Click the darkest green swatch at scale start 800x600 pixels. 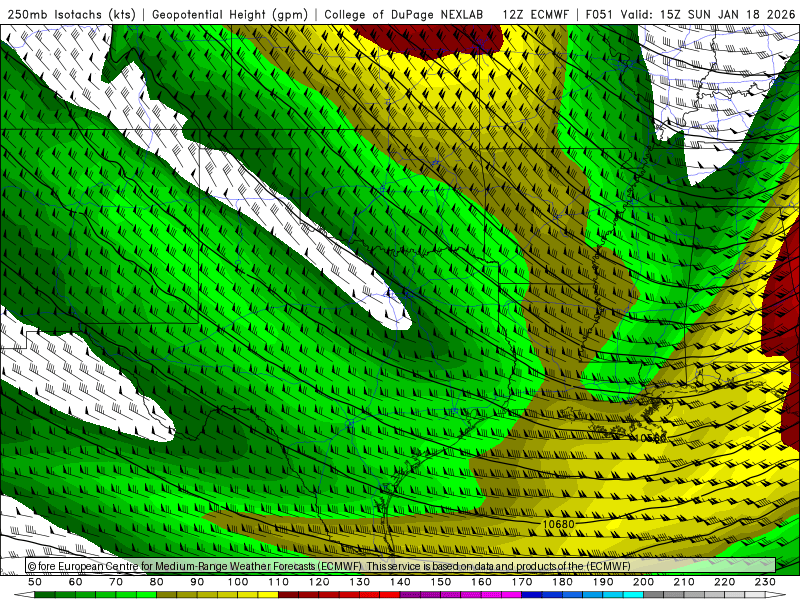click(45, 595)
